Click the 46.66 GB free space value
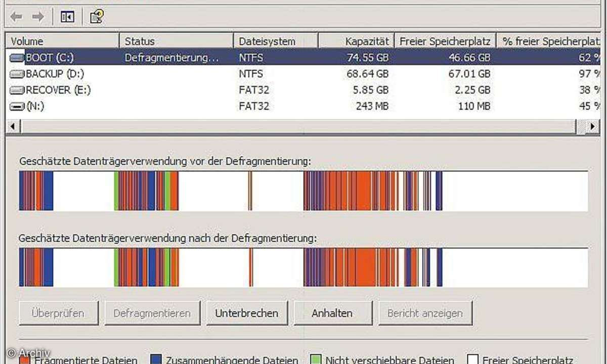Image resolution: width=607 pixels, height=364 pixels. 469,58
